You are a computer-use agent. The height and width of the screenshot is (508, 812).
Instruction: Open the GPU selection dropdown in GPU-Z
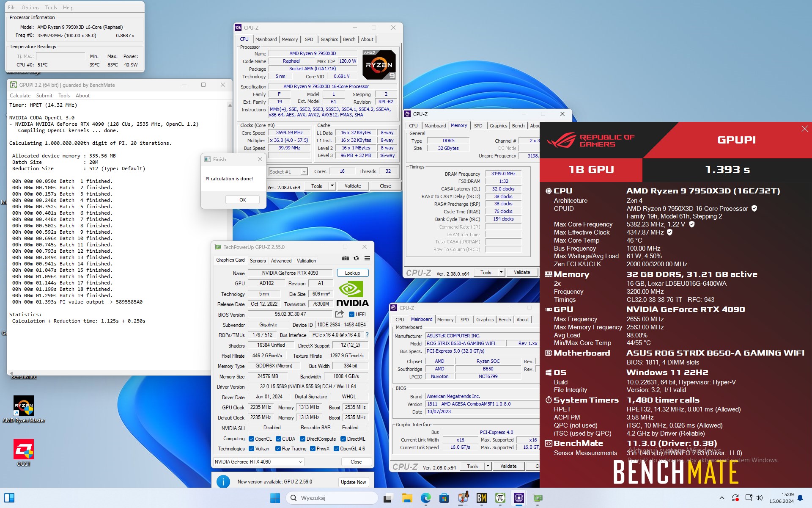coord(258,461)
